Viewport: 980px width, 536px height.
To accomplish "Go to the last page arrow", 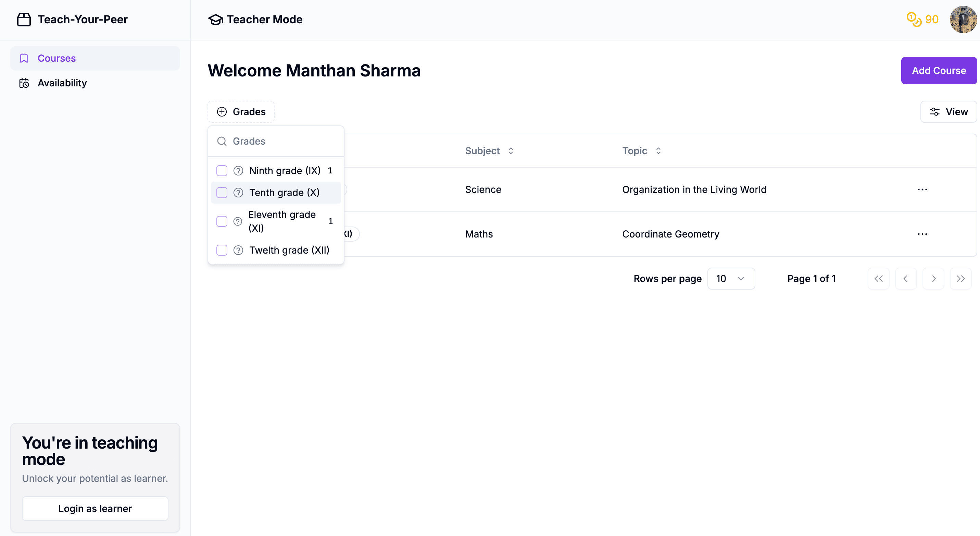I will [960, 279].
